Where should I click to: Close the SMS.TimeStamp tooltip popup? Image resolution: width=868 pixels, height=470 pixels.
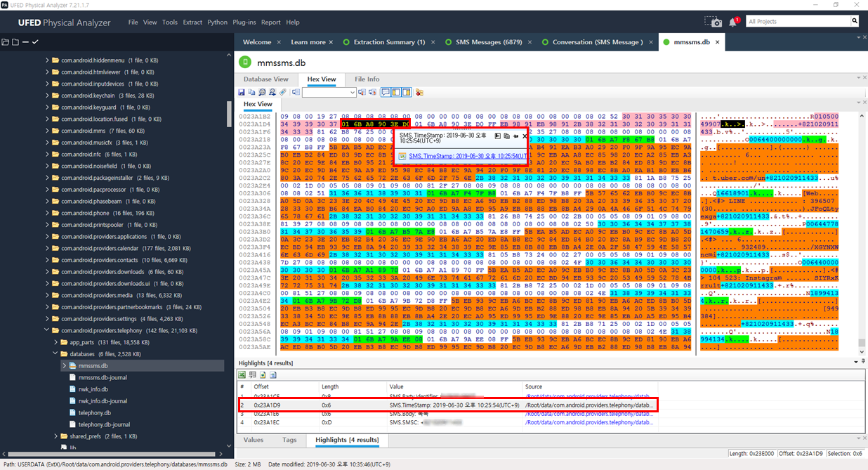pos(525,136)
